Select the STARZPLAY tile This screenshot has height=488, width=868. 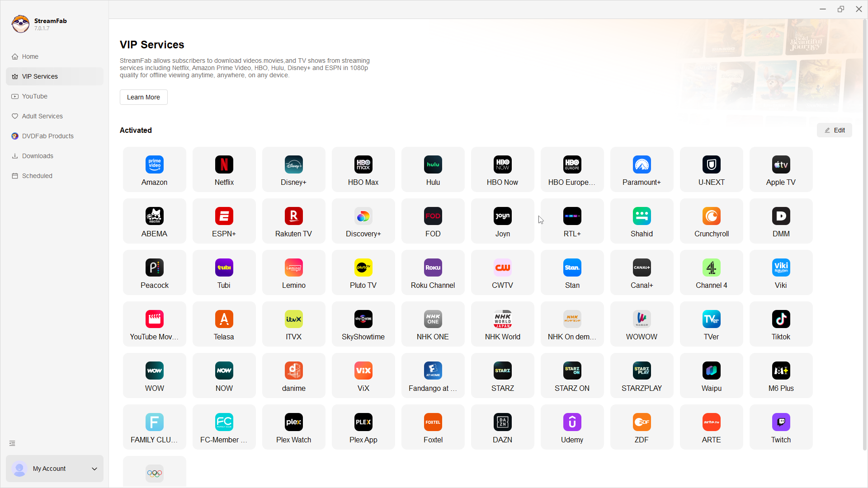pyautogui.click(x=642, y=375)
